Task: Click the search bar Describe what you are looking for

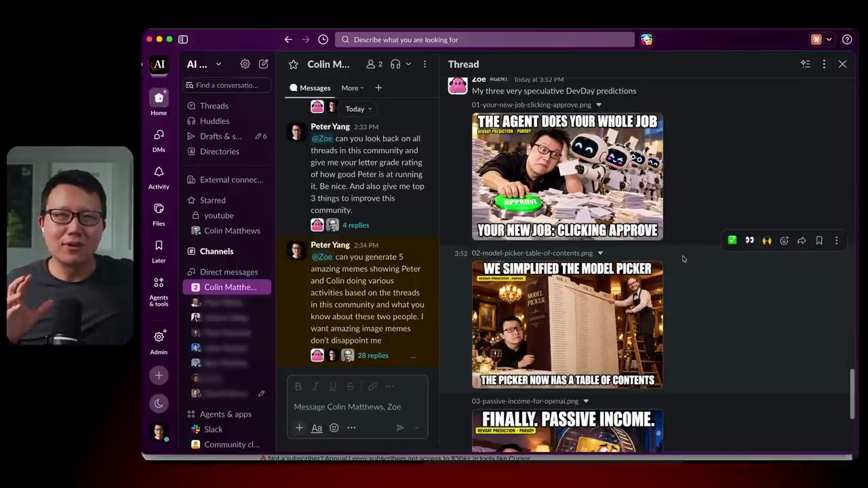Action: point(484,39)
